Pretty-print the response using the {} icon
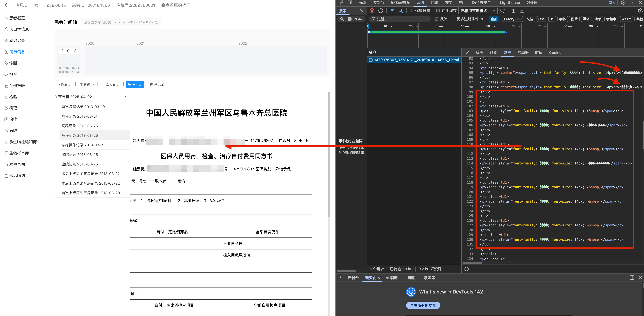644x316 pixels. tap(466, 269)
